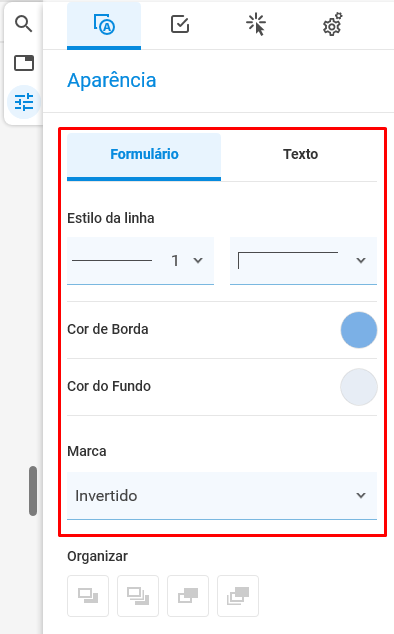Open the checkbox validation tab icon
The height and width of the screenshot is (634, 394).
180,24
